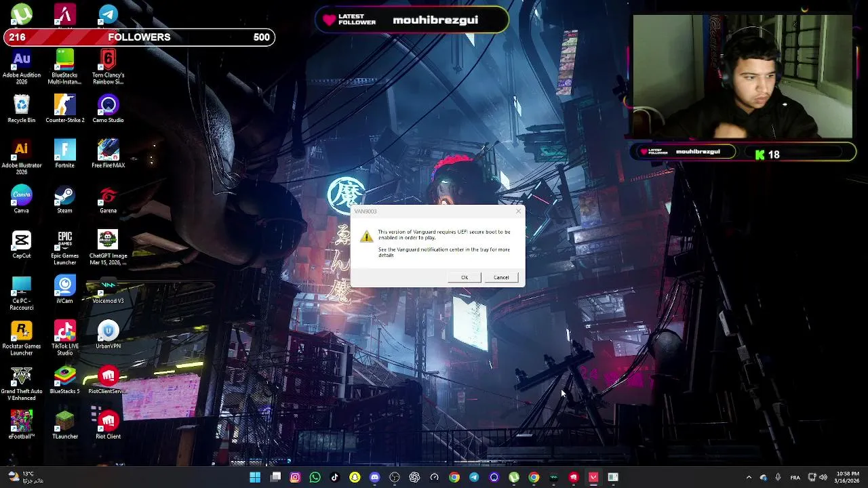Select the Camo Studio desktop icon
Screen dimensions: 868x488
coord(108,109)
